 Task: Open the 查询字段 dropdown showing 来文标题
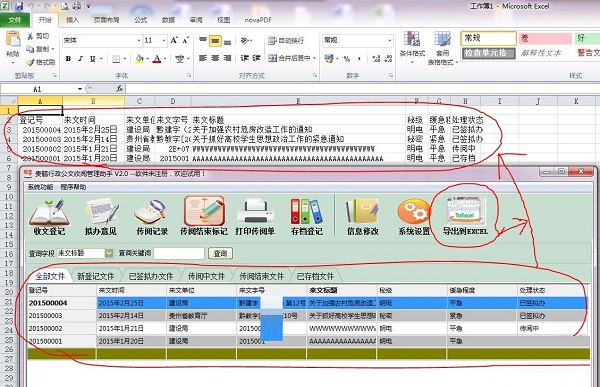point(109,253)
